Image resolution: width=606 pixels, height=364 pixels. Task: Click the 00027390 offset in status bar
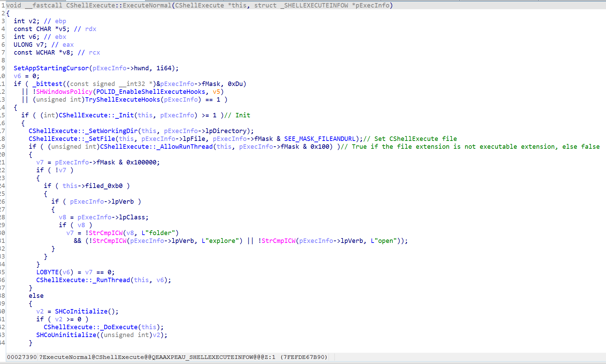22,357
